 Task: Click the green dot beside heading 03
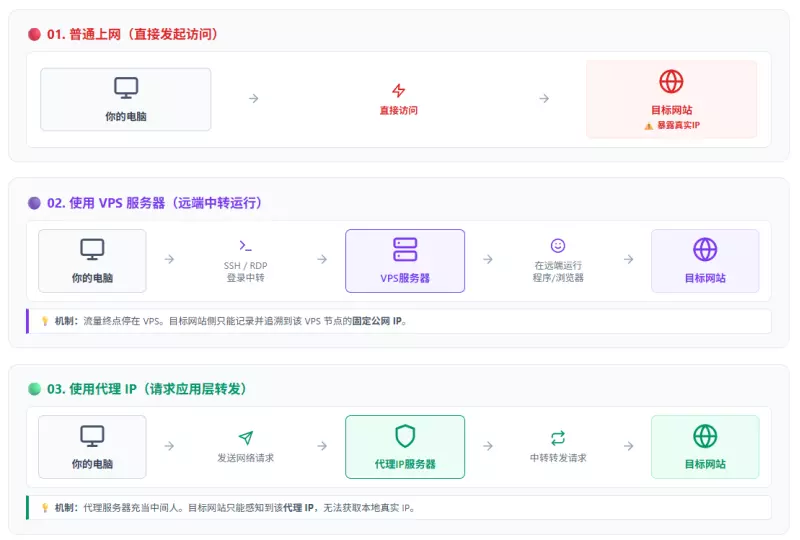coord(35,389)
